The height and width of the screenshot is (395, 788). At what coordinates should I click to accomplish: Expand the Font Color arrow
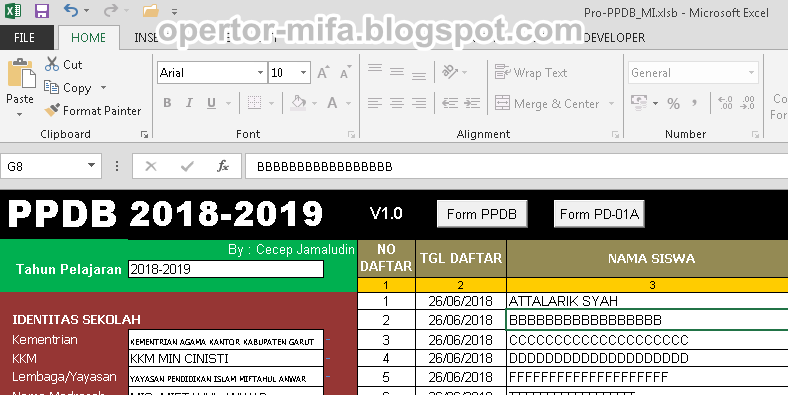[x=349, y=104]
